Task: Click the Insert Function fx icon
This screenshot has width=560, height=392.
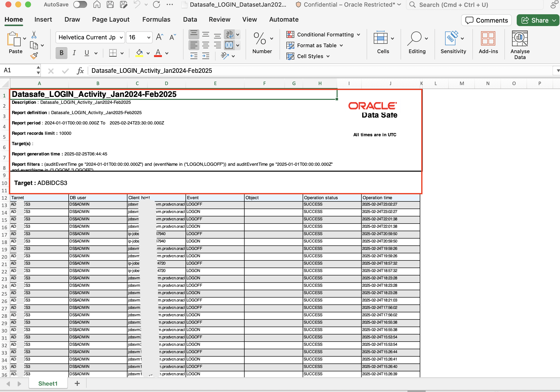Action: click(80, 71)
